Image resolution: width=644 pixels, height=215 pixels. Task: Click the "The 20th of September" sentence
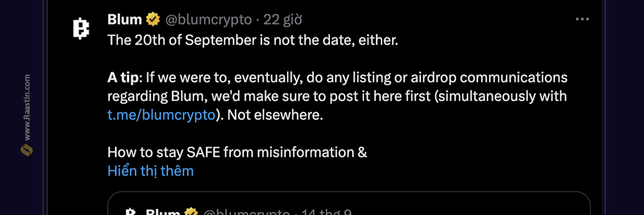(x=253, y=40)
